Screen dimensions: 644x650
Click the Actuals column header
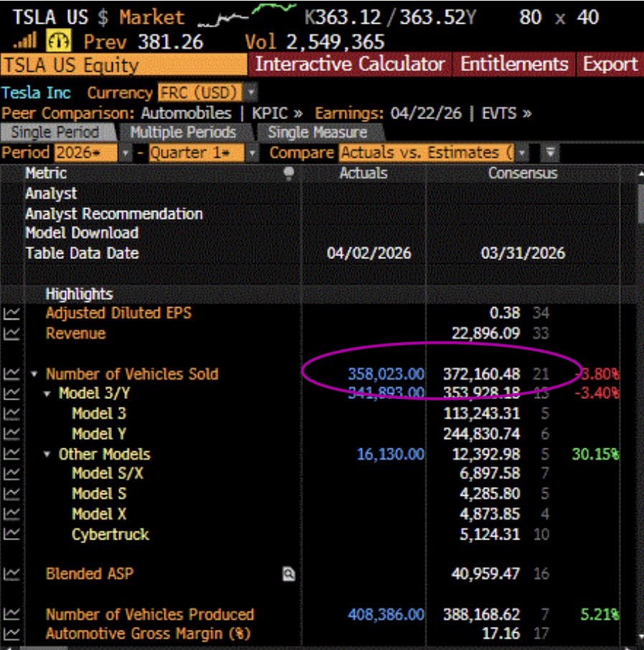[363, 174]
